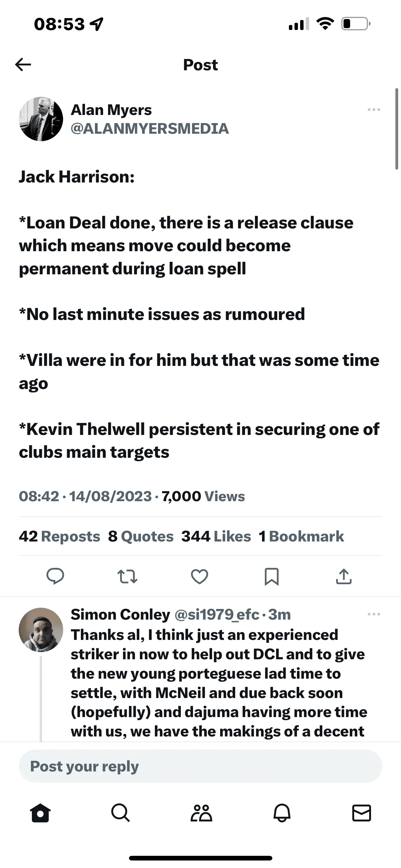View the 344 Likes list

(216, 536)
